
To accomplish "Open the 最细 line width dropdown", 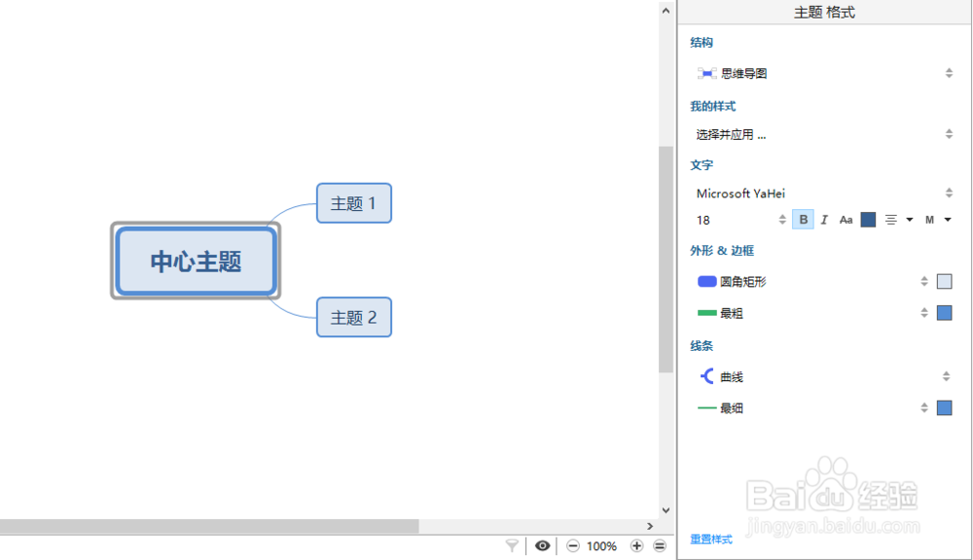I will (x=811, y=408).
